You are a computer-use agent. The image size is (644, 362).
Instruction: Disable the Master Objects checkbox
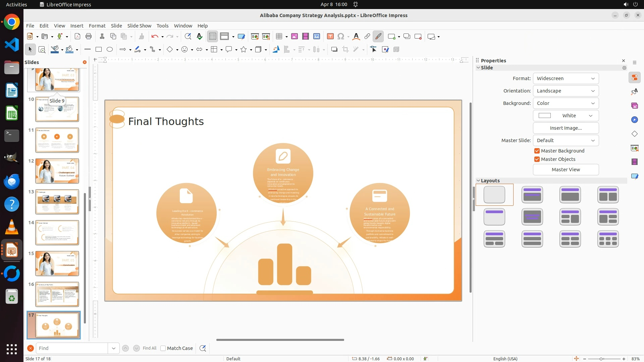pos(537,159)
